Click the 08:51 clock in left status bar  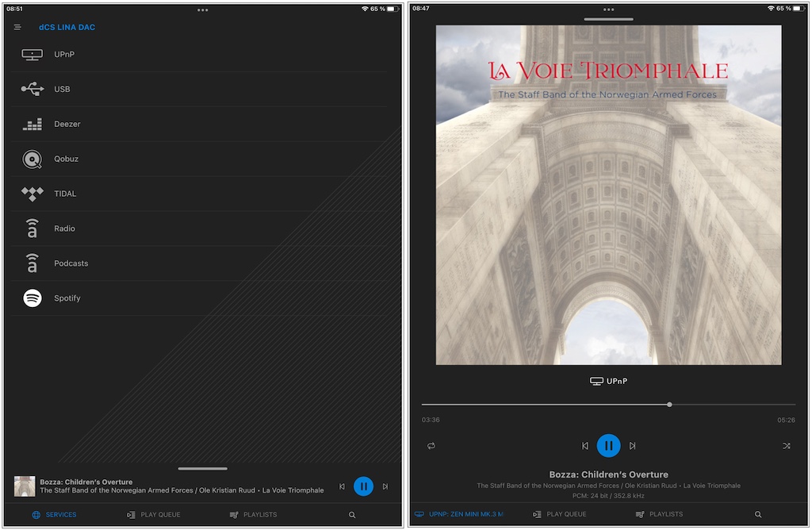pyautogui.click(x=14, y=9)
